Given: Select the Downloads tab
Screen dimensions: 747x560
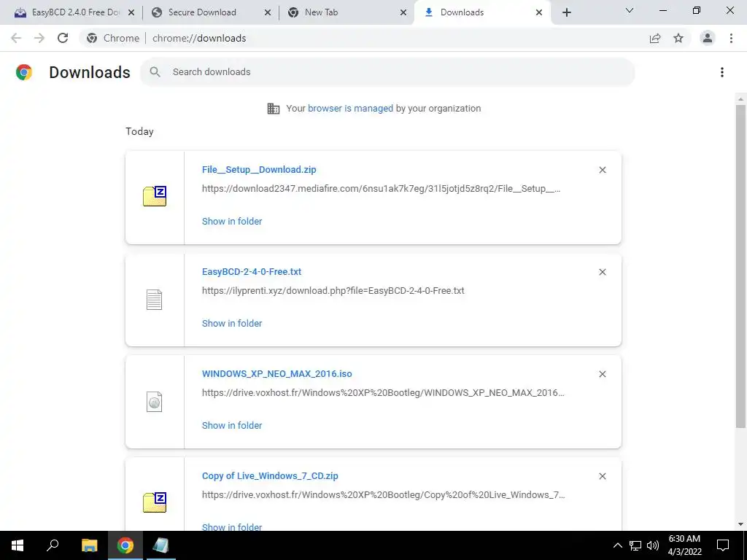Looking at the screenshot, I should tap(481, 12).
